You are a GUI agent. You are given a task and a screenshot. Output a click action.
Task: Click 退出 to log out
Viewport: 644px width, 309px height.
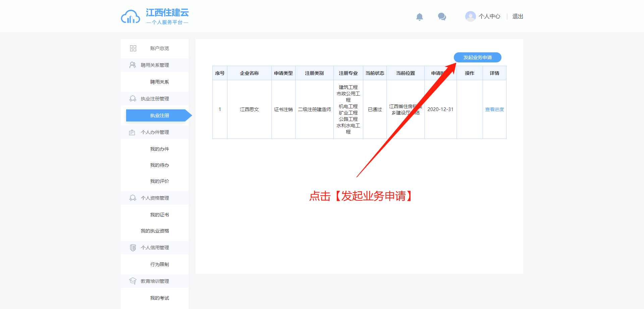tap(518, 16)
